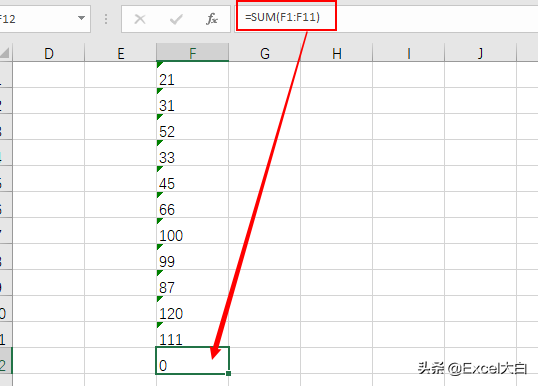Image resolution: width=538 pixels, height=386 pixels.
Task: Select cell containing 21
Action: 192,75
